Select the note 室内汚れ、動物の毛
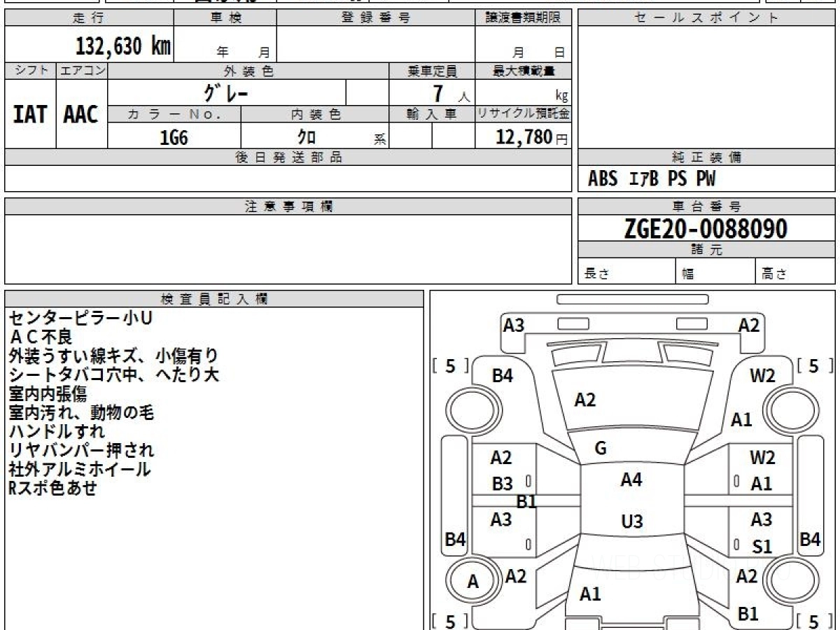Viewport: 840px width, 630px height. pyautogui.click(x=81, y=413)
